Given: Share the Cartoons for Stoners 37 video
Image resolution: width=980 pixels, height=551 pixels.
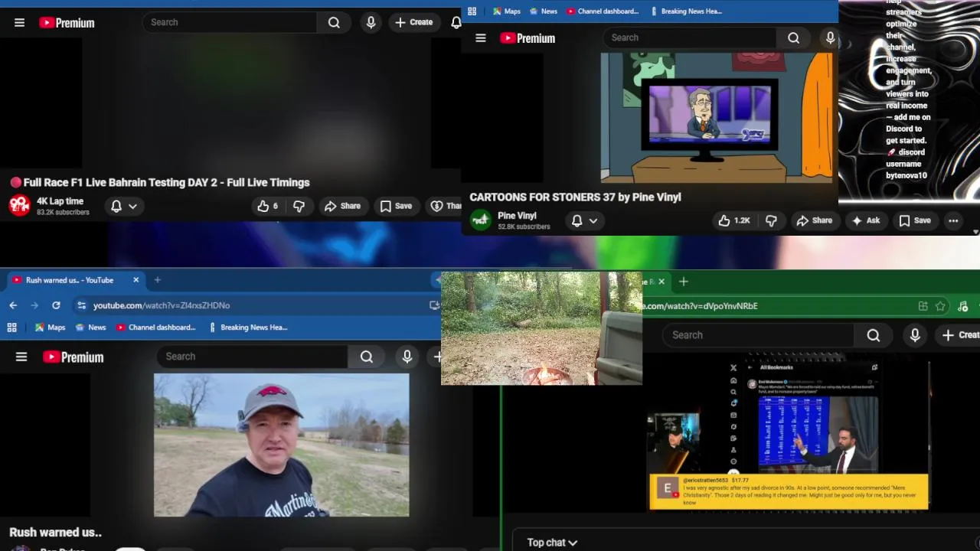Looking at the screenshot, I should tap(814, 220).
